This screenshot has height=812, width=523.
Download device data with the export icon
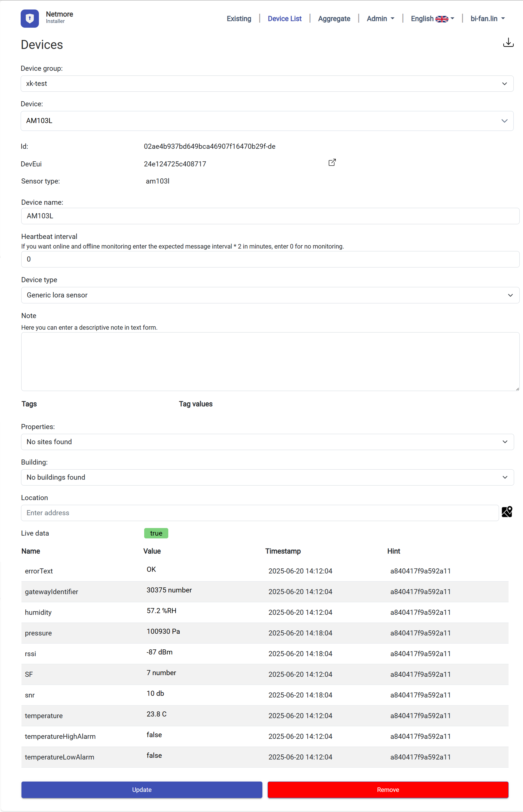click(508, 42)
